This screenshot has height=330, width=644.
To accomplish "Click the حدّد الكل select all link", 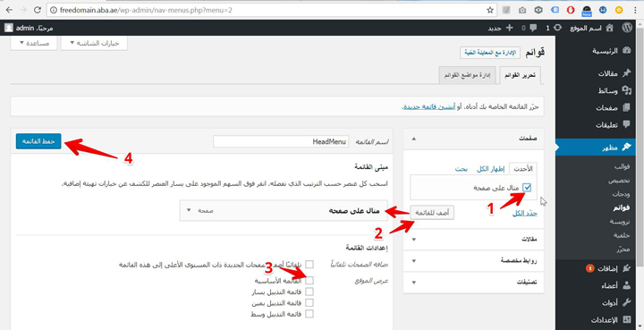I will point(525,213).
